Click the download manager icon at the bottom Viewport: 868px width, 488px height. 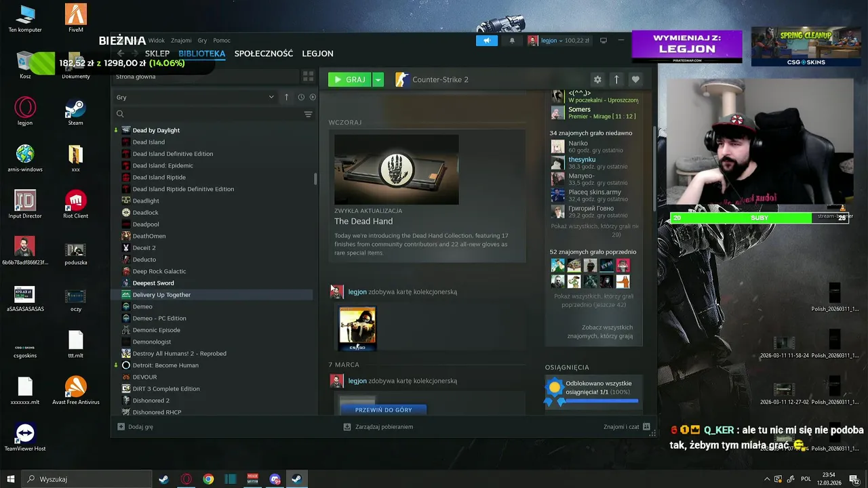tap(347, 427)
